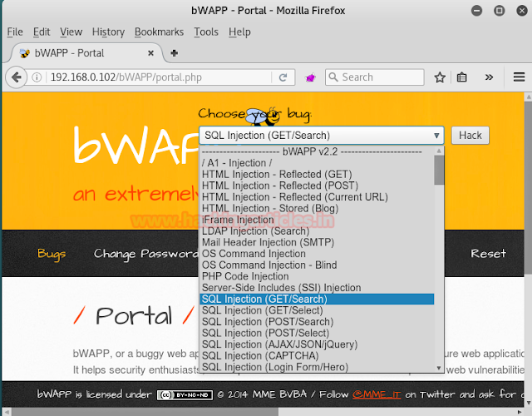This screenshot has height=416, width=532.
Task: Open the Help menu
Action: (x=239, y=32)
